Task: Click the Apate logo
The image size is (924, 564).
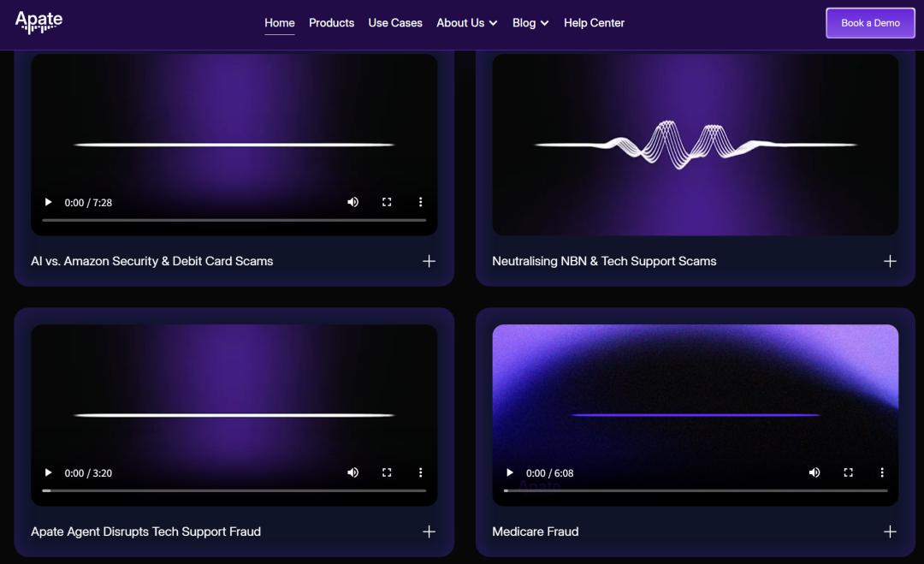Action: coord(38,22)
